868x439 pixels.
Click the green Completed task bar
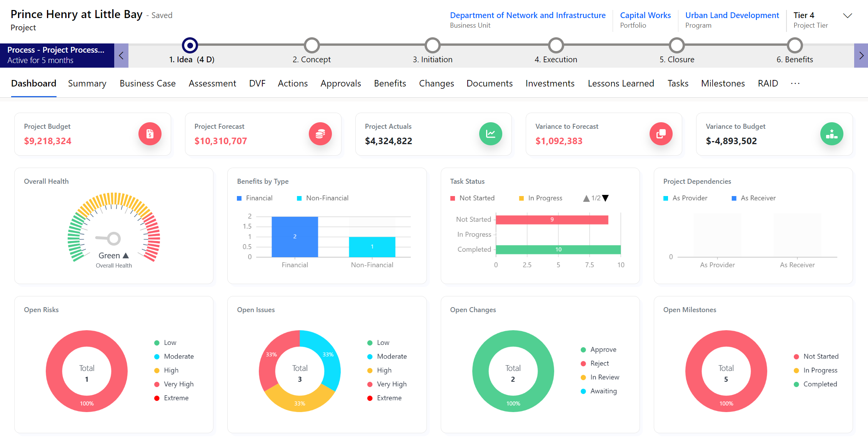[558, 249]
